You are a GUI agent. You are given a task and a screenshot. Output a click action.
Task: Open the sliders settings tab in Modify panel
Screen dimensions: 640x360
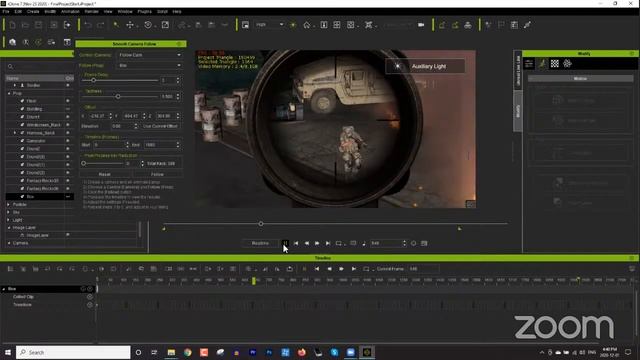pyautogui.click(x=529, y=63)
